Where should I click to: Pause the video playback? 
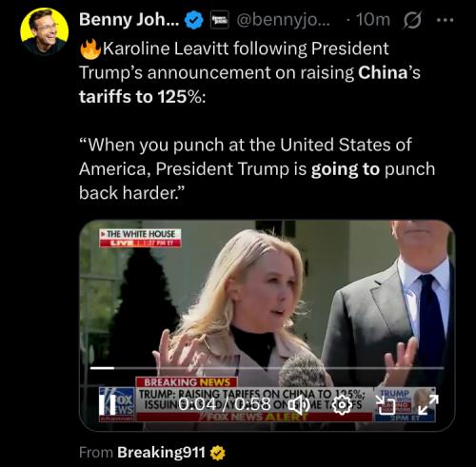click(103, 405)
